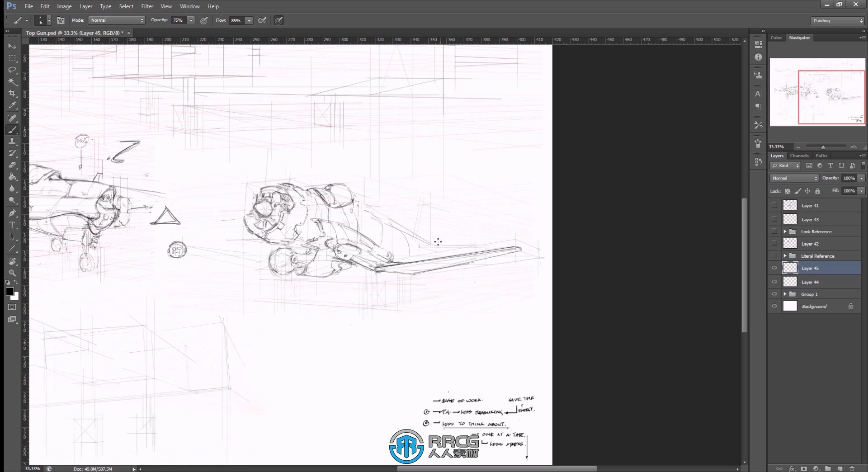Select the Zoom tool
The image size is (868, 472).
(x=12, y=273)
